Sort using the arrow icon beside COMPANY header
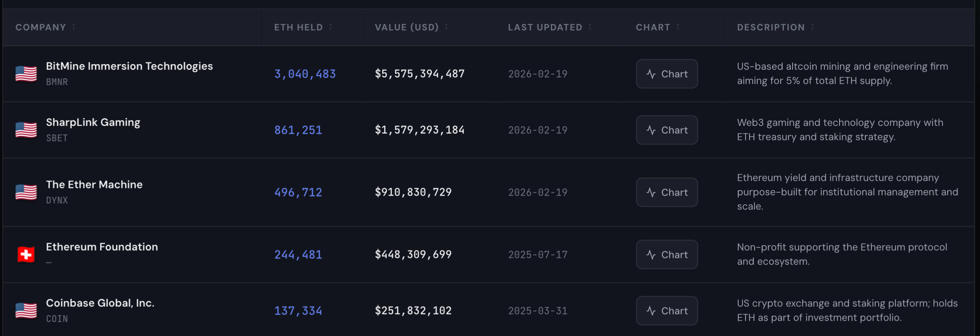 coord(73,27)
